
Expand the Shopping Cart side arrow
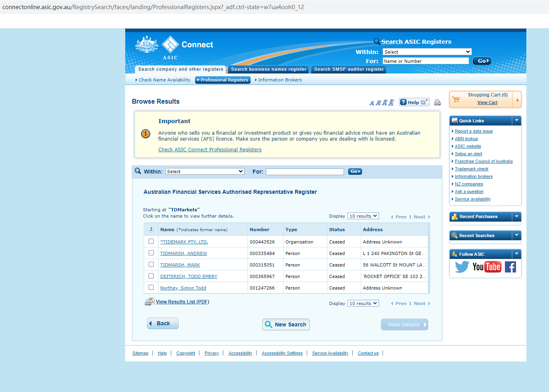coord(517,100)
